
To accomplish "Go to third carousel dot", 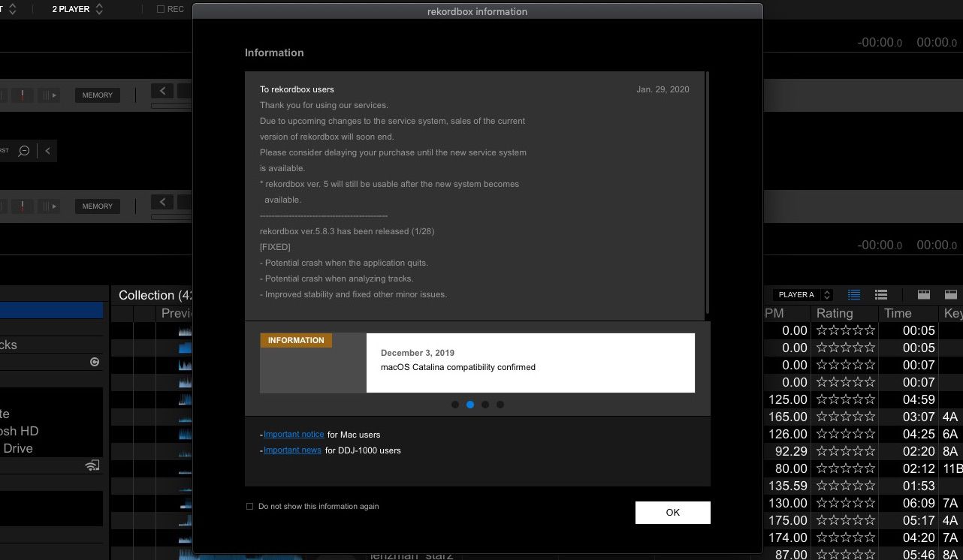I will pyautogui.click(x=485, y=405).
